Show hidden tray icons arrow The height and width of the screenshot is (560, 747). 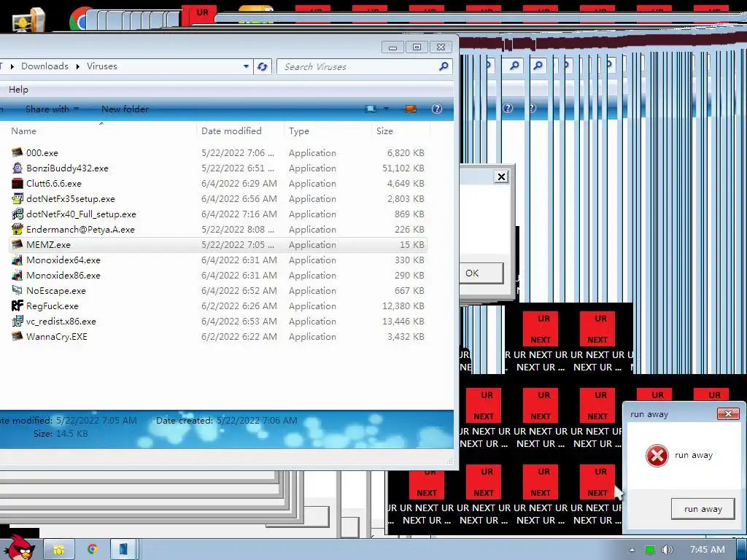(x=632, y=550)
